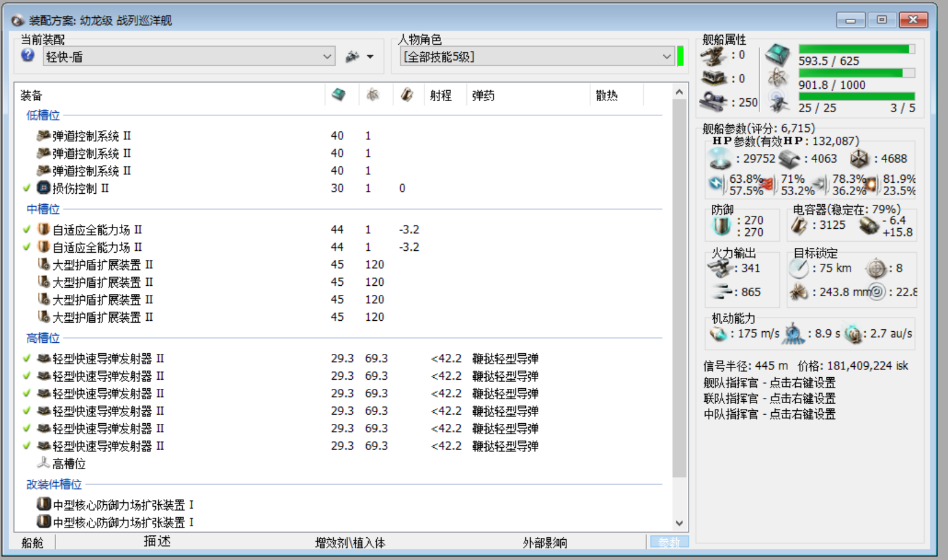Screen dimensions: 948x560
Task: Click the calibration icon showing 250
Action: point(714,101)
